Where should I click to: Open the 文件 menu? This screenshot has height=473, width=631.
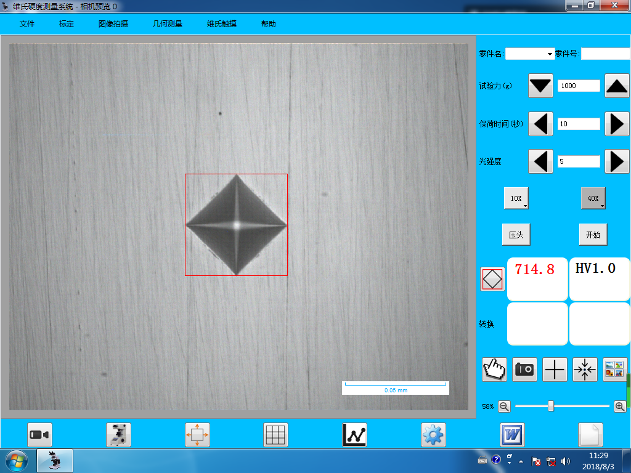pyautogui.click(x=27, y=22)
